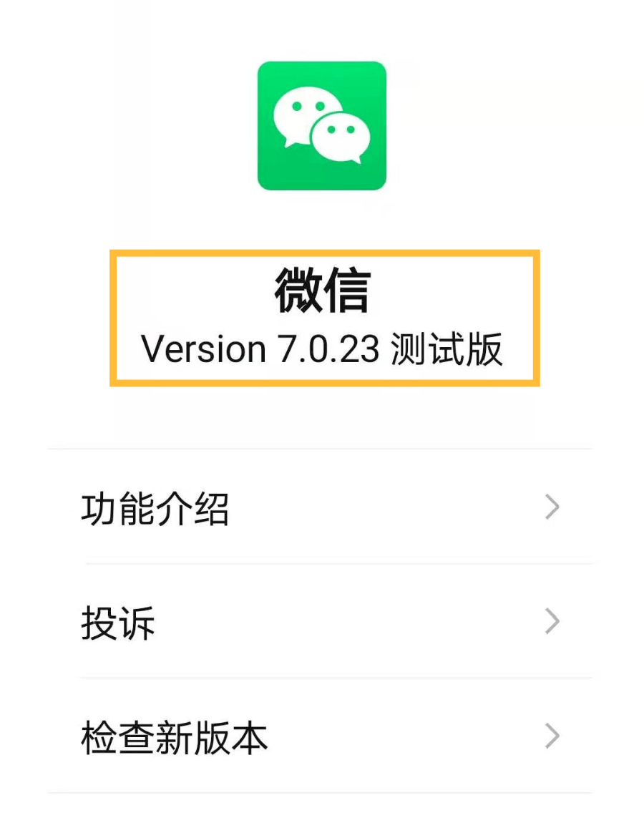Click the 微信 app name heading
This screenshot has width=644, height=823.
click(322, 291)
